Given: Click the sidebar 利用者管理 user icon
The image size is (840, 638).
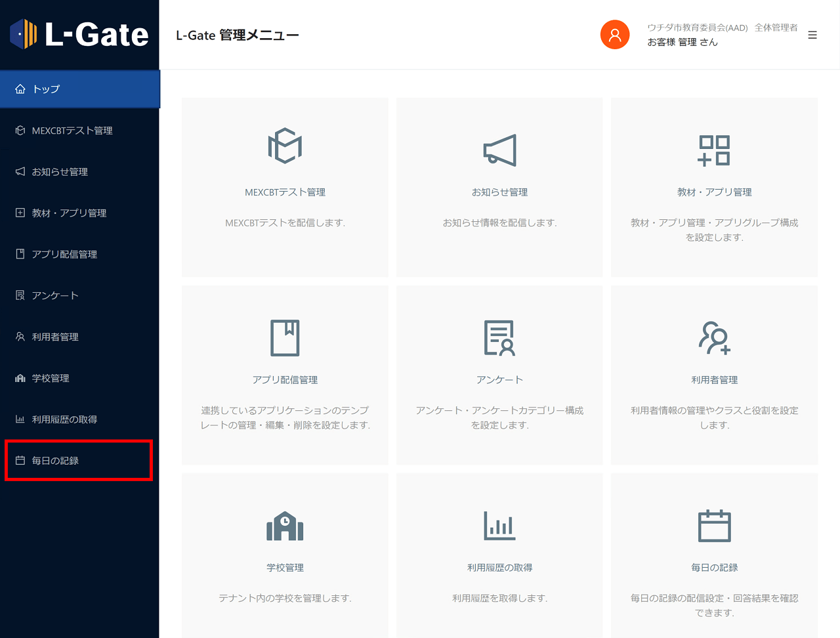Looking at the screenshot, I should click(20, 337).
